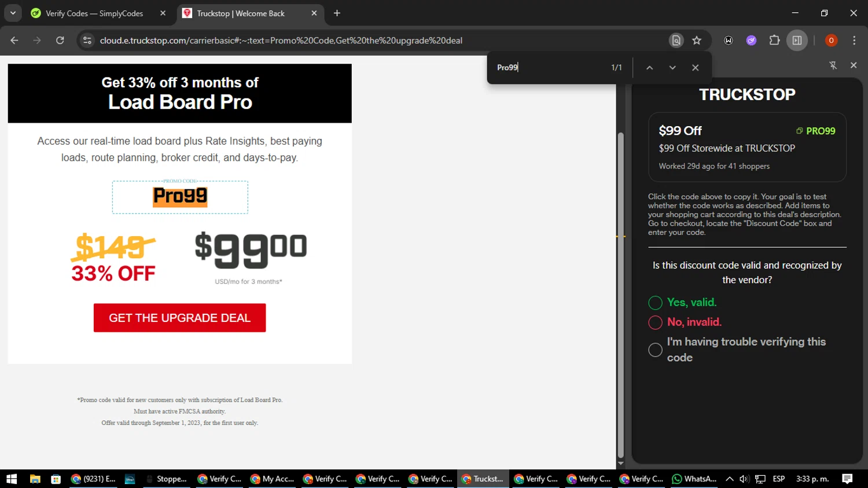Viewport: 868px width, 488px height.
Task: Click the browser forward arrow
Action: (37, 41)
